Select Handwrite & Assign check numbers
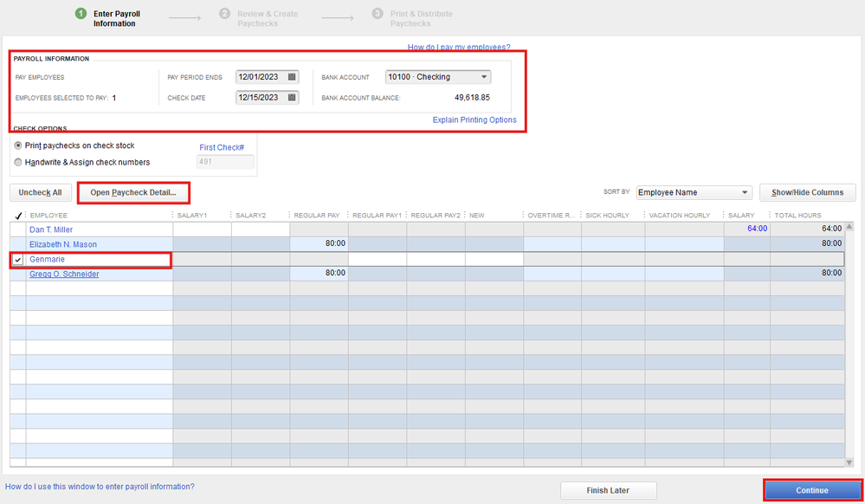This screenshot has height=504, width=865. click(x=18, y=162)
